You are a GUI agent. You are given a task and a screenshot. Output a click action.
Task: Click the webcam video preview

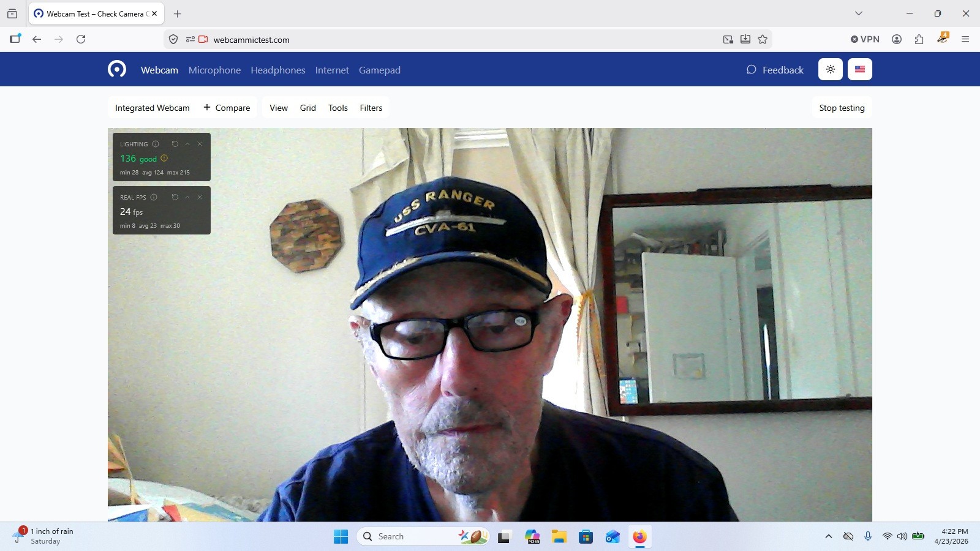click(x=490, y=324)
